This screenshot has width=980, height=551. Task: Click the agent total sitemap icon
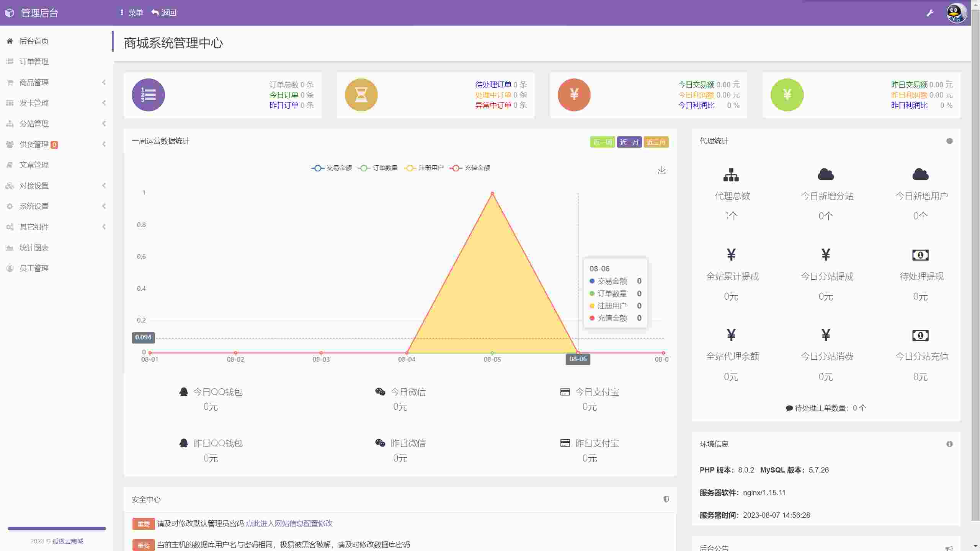[x=731, y=175]
